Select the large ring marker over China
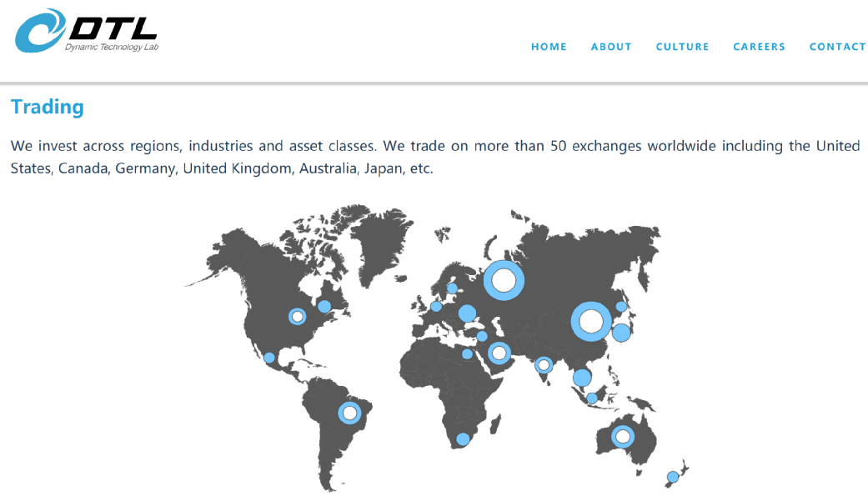 (x=591, y=321)
